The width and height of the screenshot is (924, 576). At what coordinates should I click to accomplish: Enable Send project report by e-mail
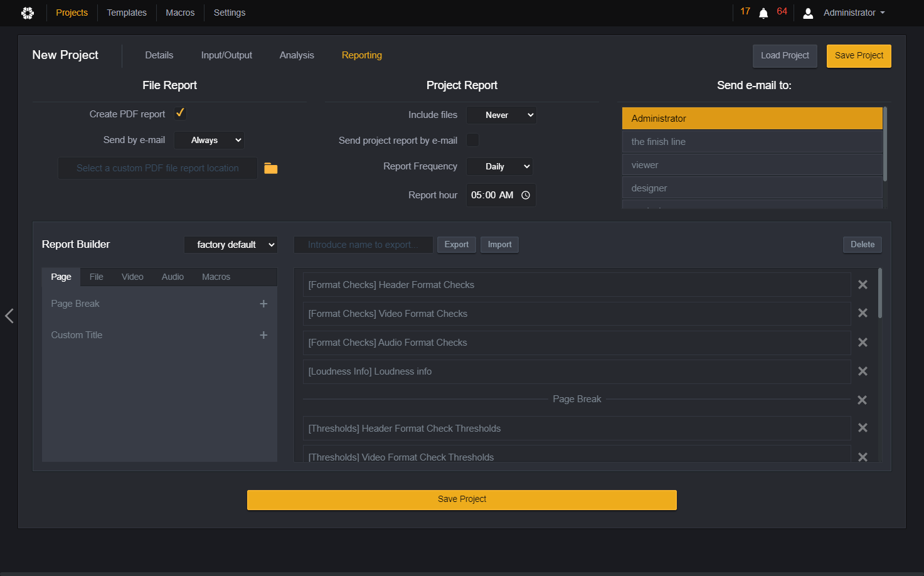[x=472, y=140]
